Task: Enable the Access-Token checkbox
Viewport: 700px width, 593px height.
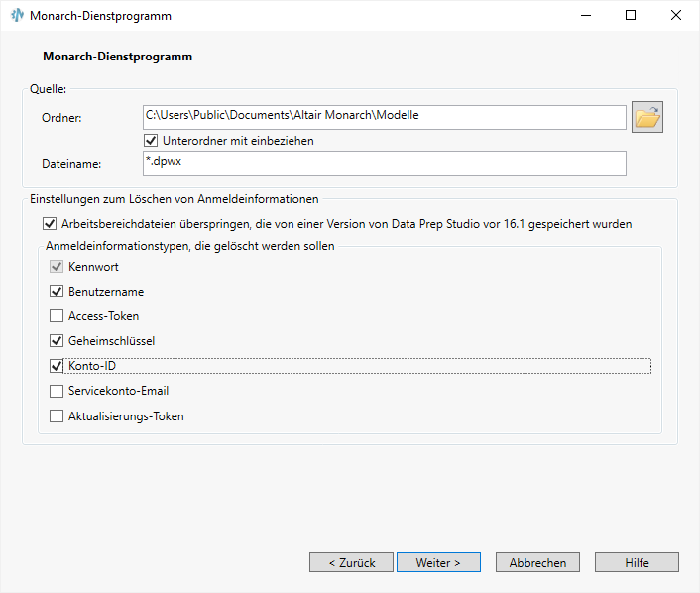Action: pos(57,316)
